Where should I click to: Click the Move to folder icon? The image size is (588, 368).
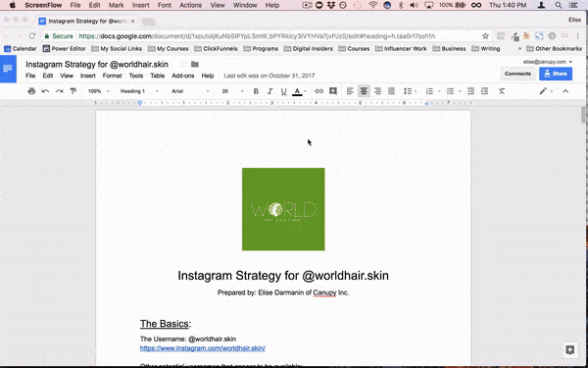coord(195,64)
